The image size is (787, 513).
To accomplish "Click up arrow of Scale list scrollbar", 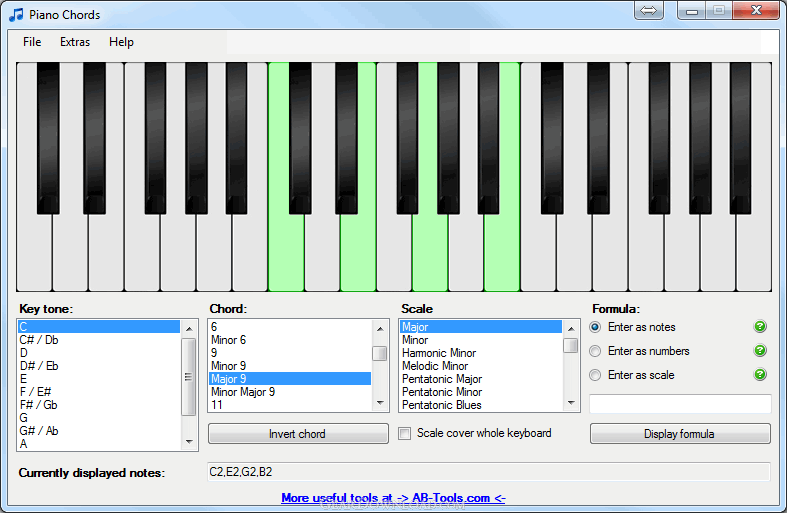I will tap(571, 329).
